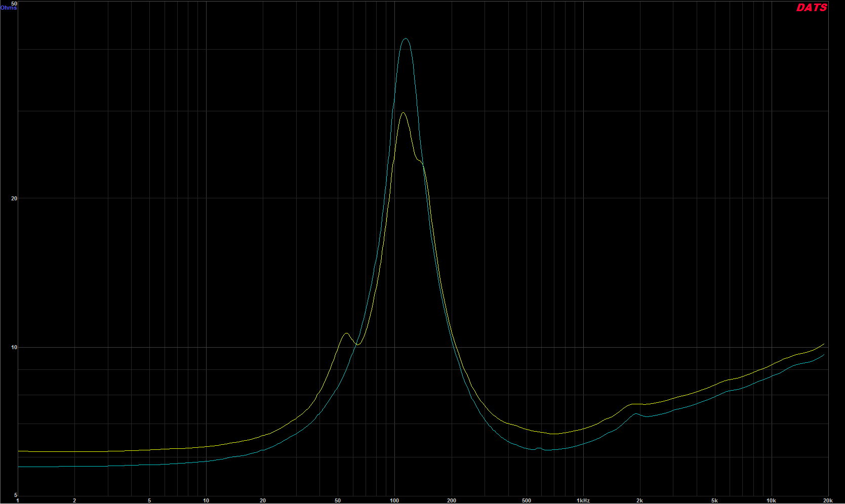Click the highest peak of the yellow curve

403,113
